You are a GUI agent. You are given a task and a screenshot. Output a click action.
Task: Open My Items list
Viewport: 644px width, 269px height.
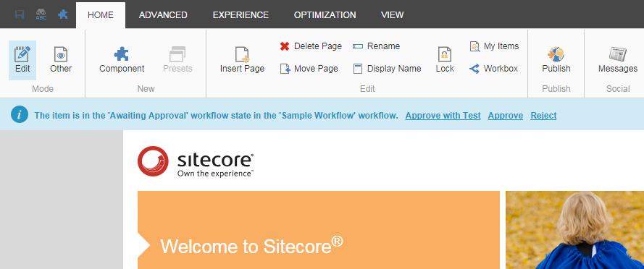click(x=495, y=46)
